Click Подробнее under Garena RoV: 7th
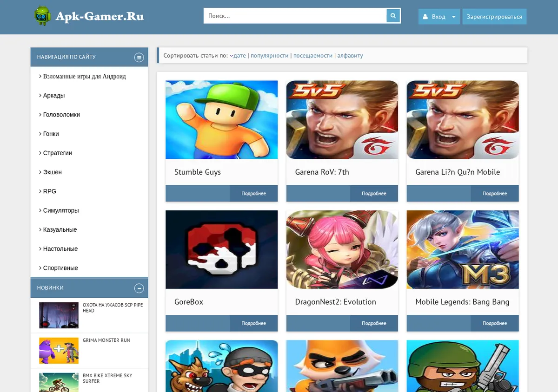 [374, 193]
